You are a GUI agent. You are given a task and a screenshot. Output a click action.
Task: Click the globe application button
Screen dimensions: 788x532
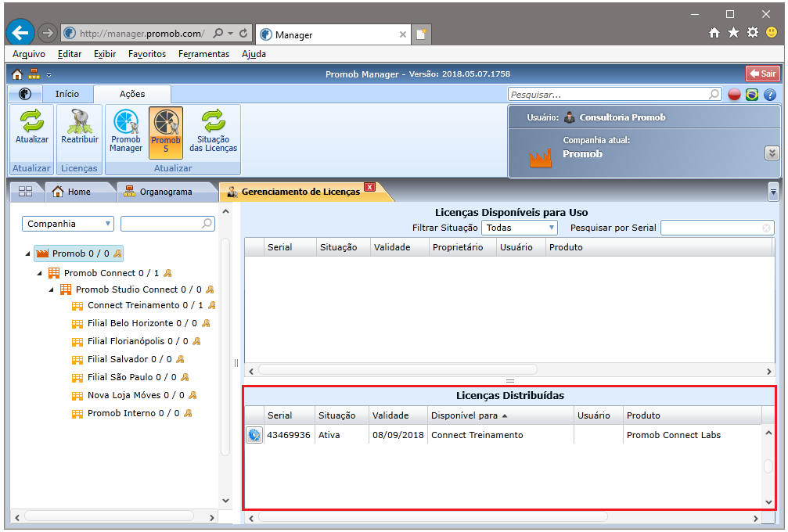tap(24, 94)
